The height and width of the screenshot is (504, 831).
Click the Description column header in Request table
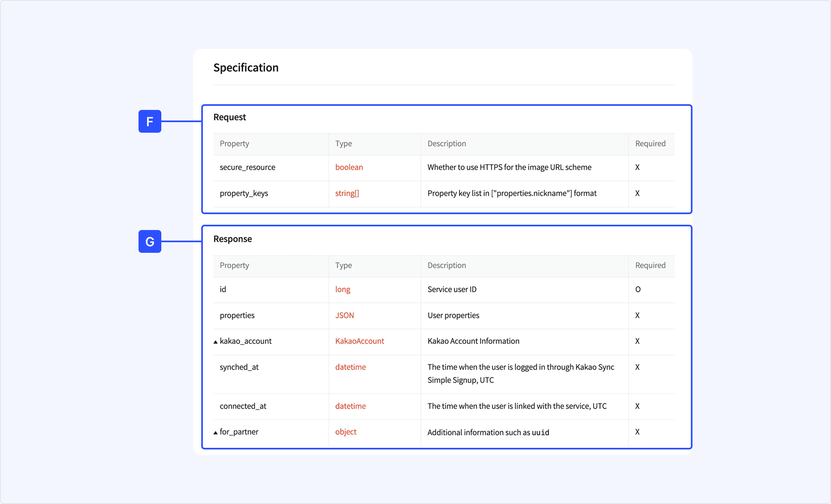[446, 144]
